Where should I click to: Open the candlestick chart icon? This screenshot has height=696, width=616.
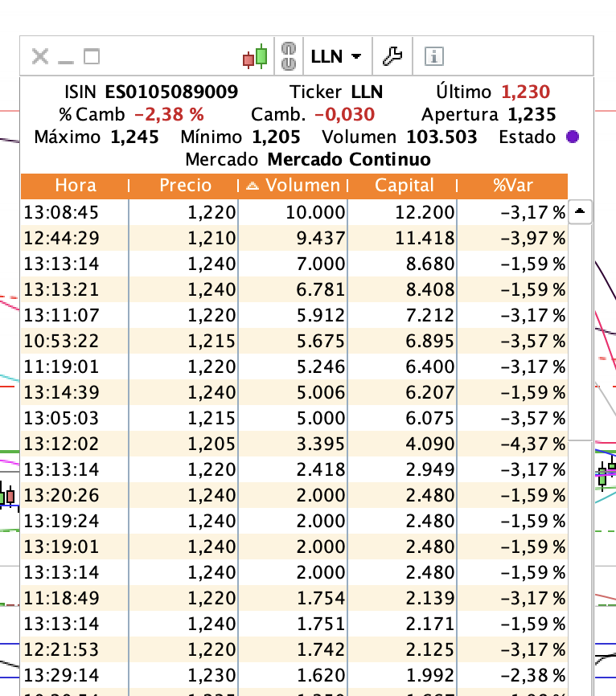255,56
